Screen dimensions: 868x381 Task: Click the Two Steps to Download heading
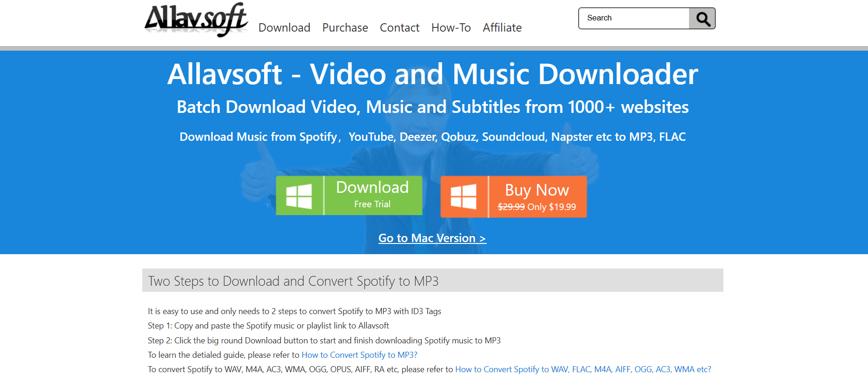293,281
